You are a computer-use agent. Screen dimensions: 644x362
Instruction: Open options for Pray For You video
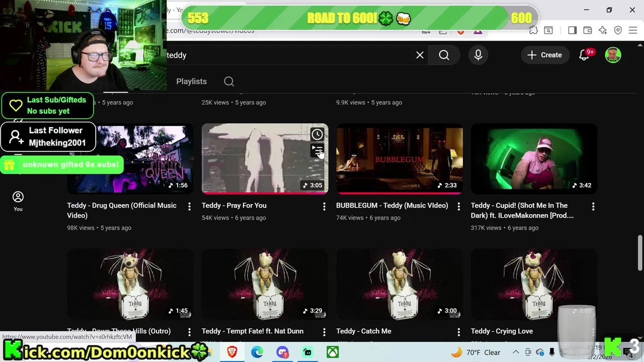[324, 206]
